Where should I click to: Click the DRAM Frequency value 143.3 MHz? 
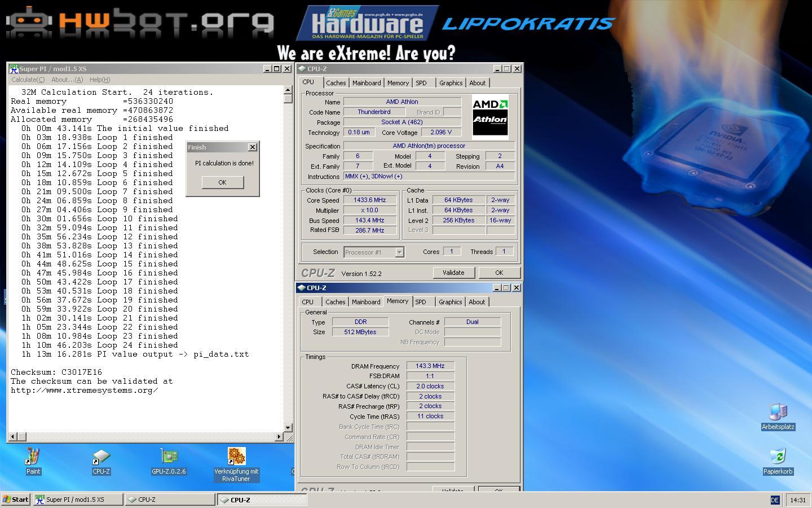430,366
